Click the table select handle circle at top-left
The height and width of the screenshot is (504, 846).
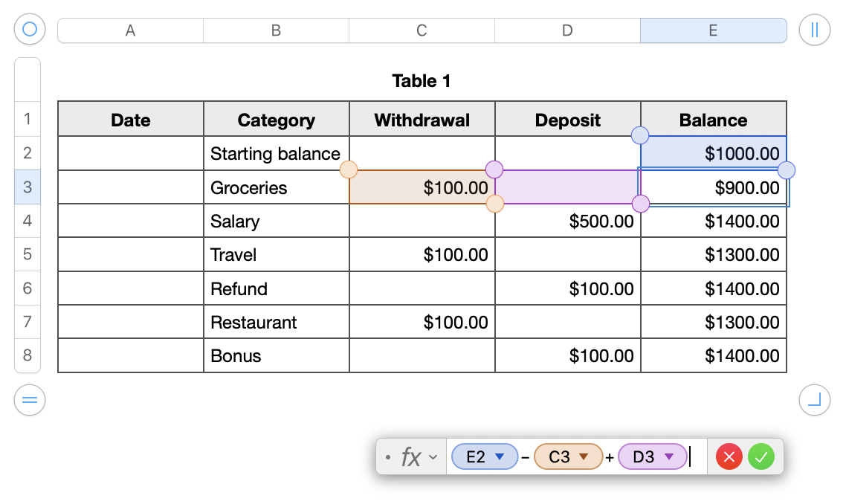[30, 30]
